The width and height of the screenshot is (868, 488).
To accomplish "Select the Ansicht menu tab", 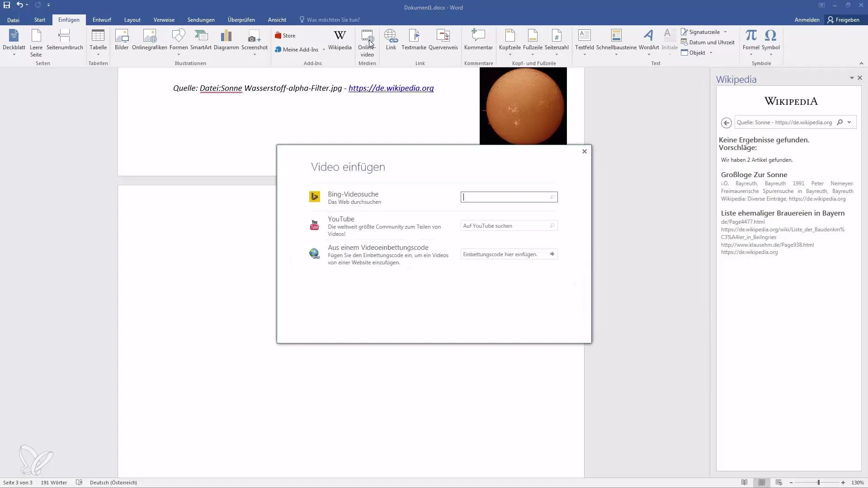I will click(x=276, y=20).
